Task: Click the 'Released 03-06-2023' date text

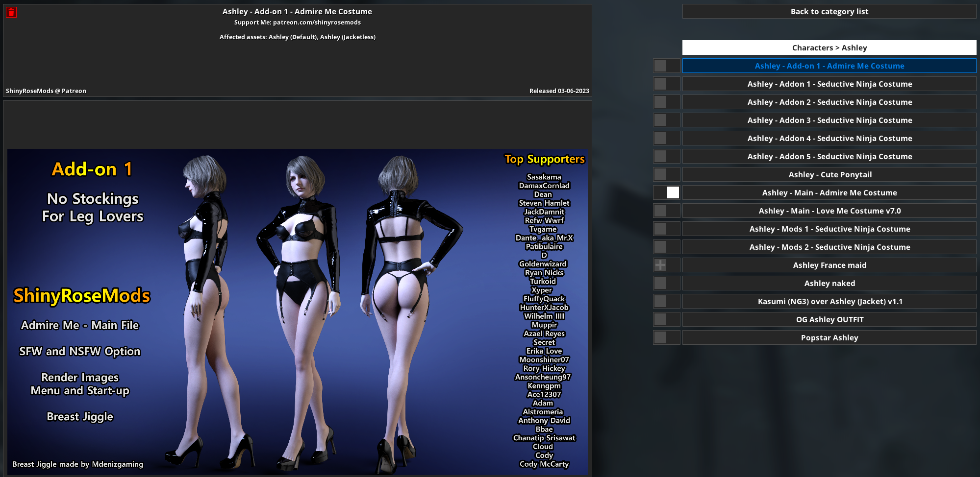Action: point(559,91)
